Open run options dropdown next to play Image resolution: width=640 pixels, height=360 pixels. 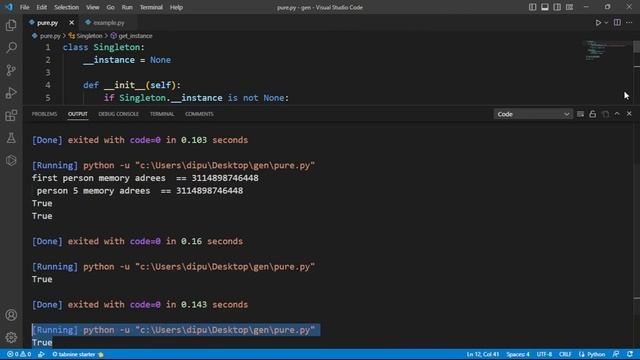606,23
